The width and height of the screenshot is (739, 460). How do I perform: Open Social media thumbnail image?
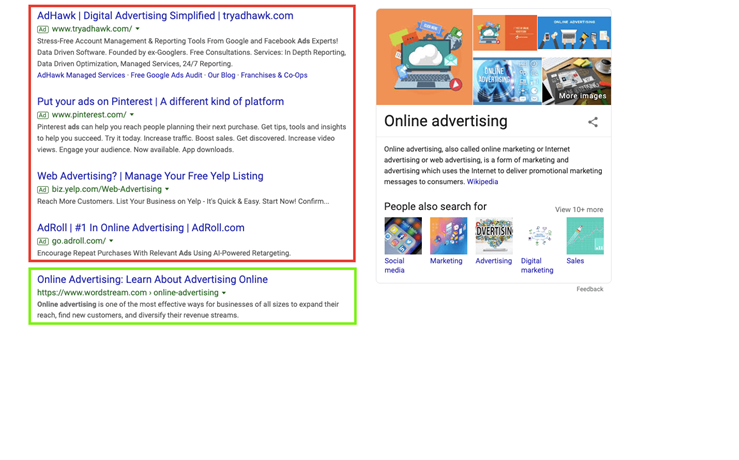tap(403, 236)
